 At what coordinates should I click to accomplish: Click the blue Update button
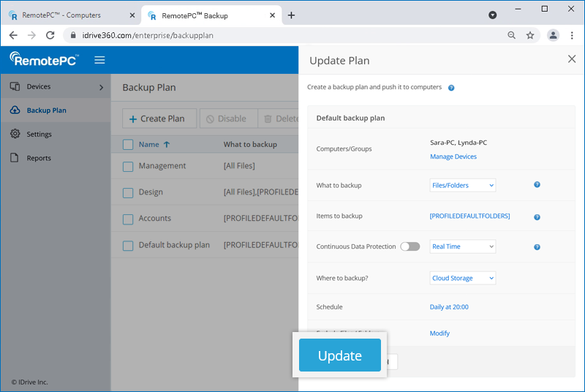(340, 356)
